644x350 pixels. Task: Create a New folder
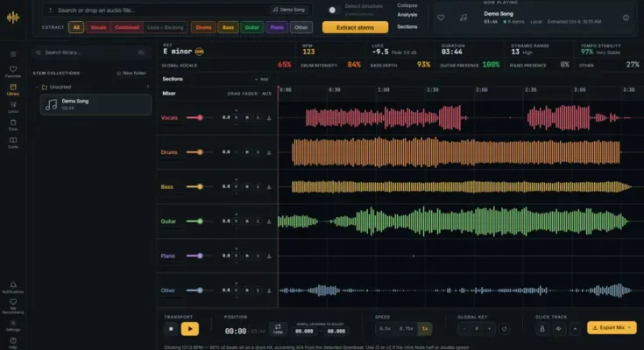131,73
